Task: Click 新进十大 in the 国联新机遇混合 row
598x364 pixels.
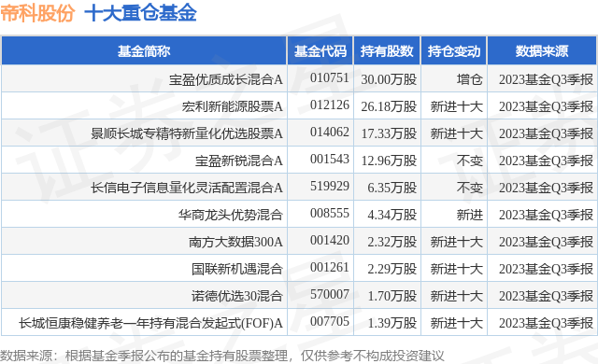Action: (x=457, y=269)
